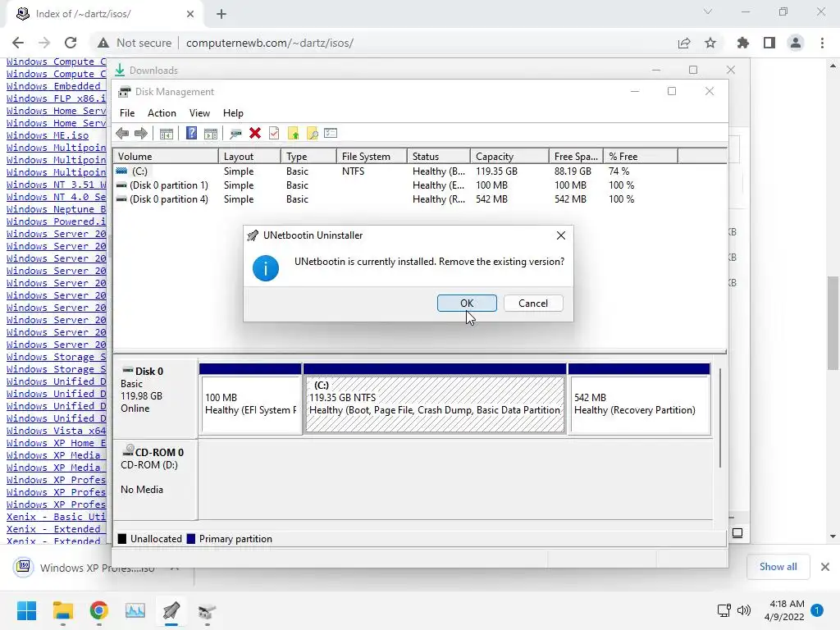Click the Chrome icon in the taskbar

click(98, 610)
